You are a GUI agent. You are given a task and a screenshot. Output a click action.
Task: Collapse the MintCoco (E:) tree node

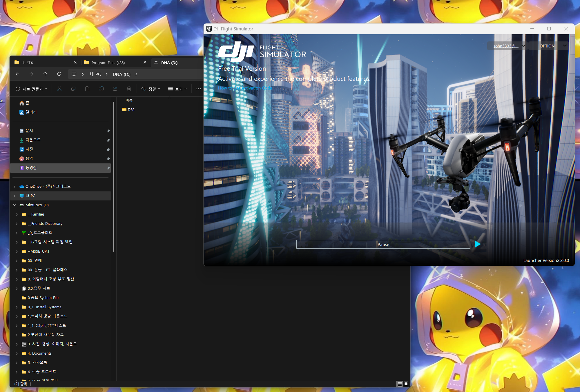14,205
